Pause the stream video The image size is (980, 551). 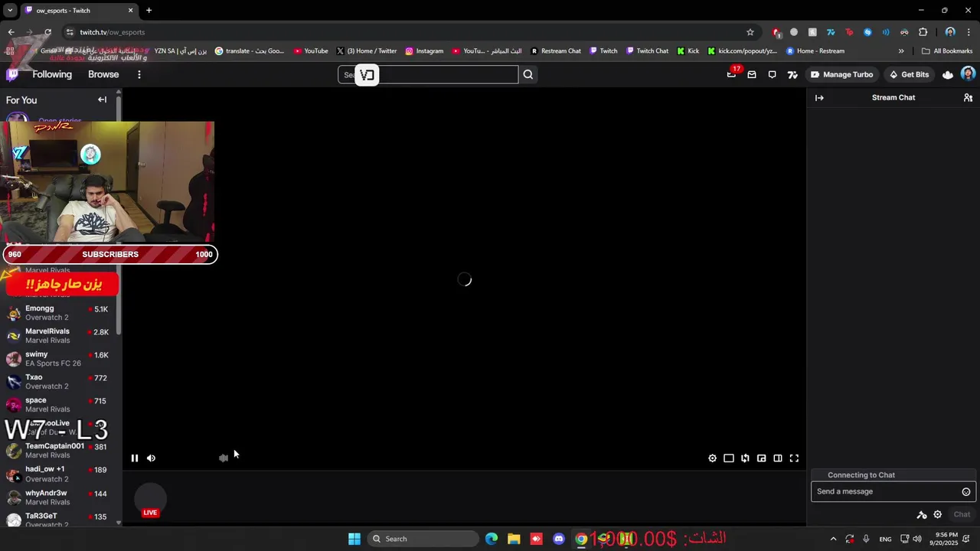coord(135,458)
